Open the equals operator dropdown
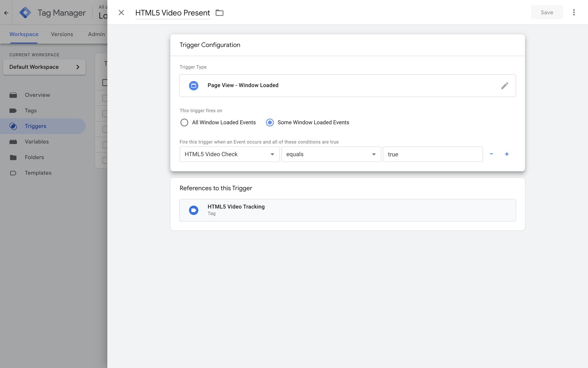 [373, 154]
